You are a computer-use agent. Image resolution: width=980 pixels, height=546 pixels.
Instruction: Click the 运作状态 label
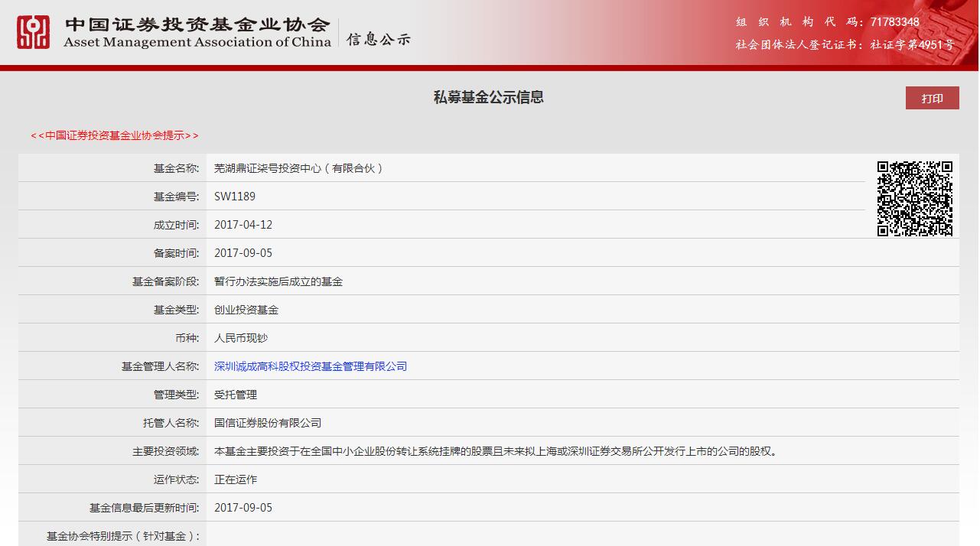point(176,479)
